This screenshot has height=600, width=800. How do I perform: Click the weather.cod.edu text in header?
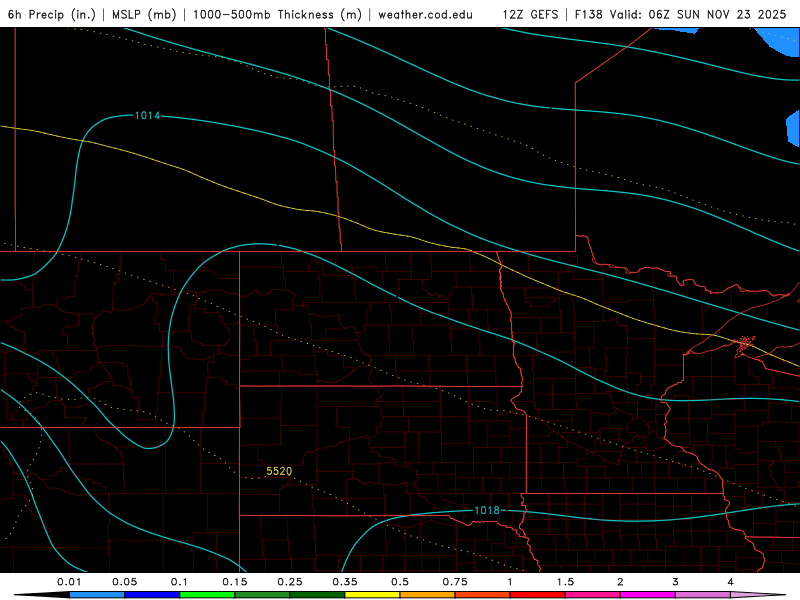click(x=426, y=14)
